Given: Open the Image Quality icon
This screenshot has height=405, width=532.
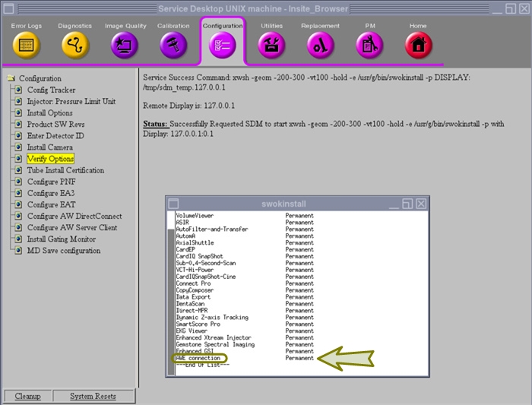Looking at the screenshot, I should coord(124,45).
